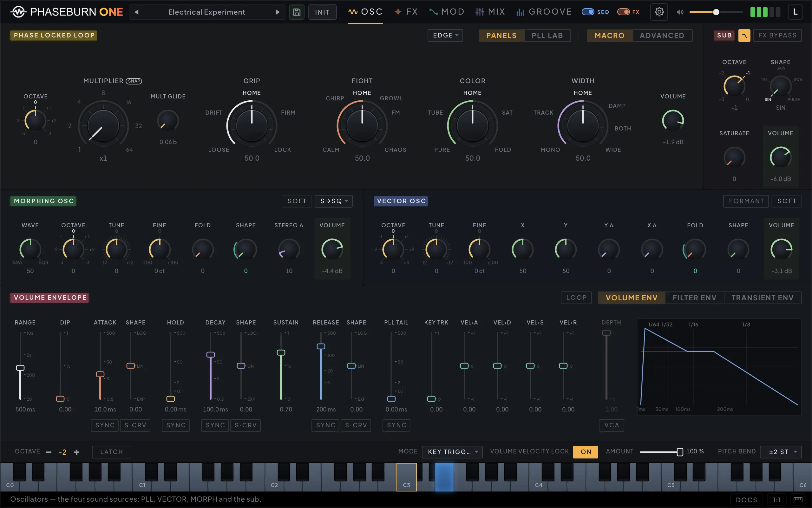Image resolution: width=812 pixels, height=508 pixels.
Task: Click the RELEASE fader handle
Action: point(321,346)
